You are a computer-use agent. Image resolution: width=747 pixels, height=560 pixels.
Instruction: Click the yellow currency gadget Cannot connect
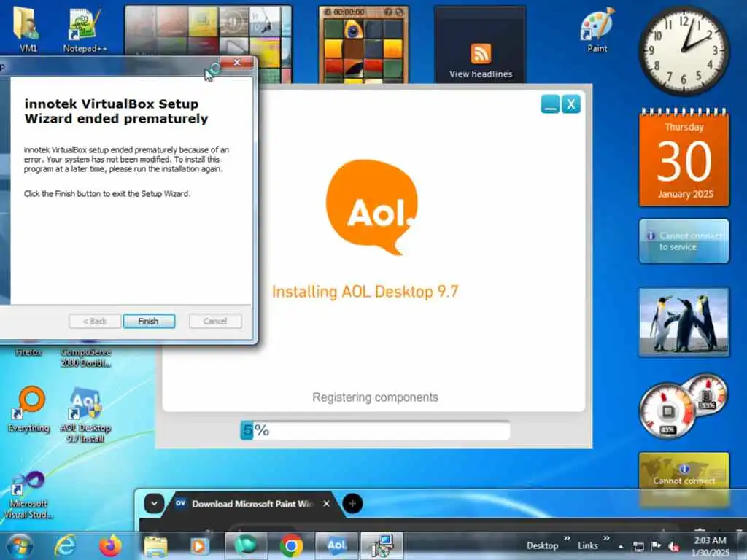pyautogui.click(x=684, y=480)
